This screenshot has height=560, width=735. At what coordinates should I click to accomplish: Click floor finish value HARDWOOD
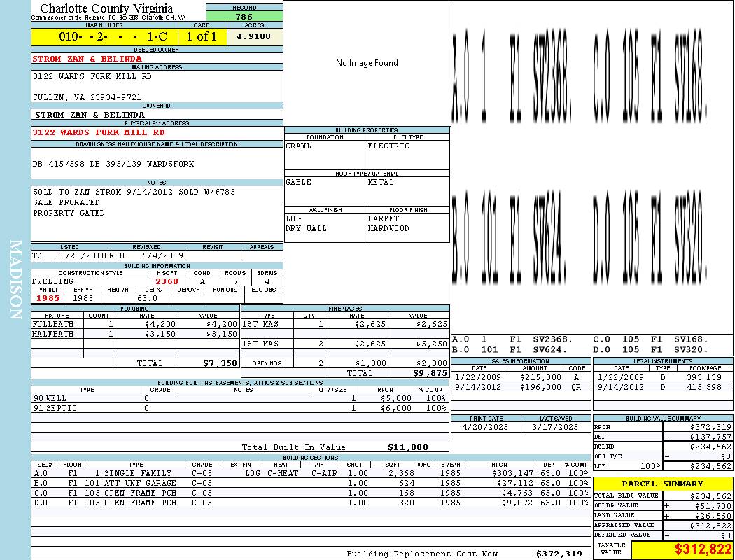388,228
